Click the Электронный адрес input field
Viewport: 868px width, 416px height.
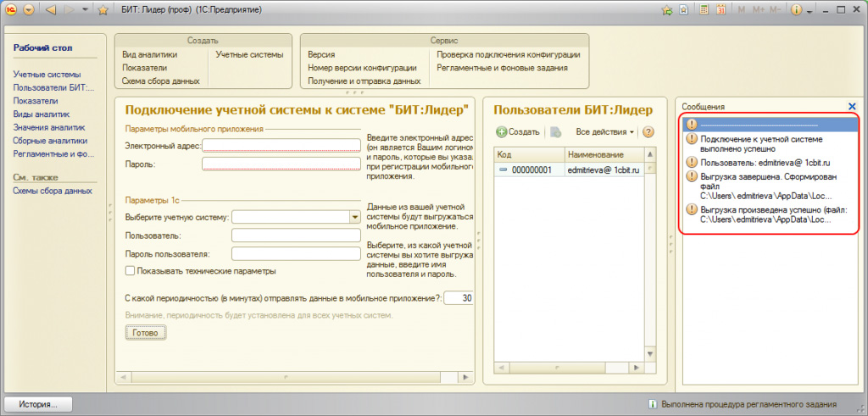tap(281, 145)
